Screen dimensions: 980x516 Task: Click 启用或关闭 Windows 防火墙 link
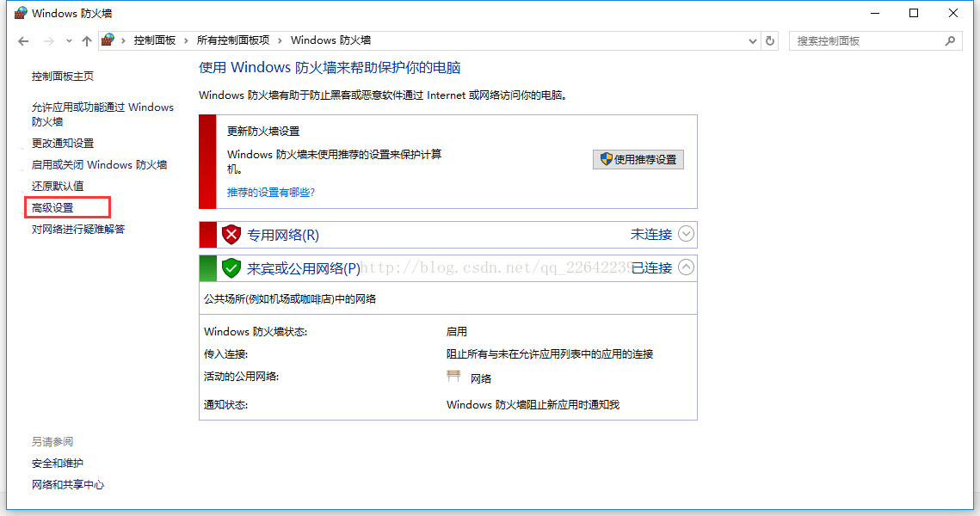click(99, 164)
